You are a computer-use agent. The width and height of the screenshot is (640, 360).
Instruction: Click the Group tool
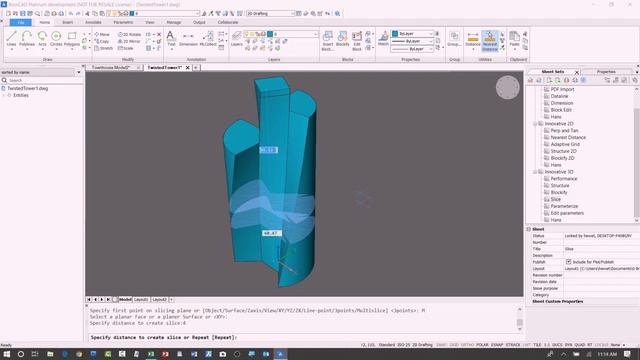tap(454, 39)
